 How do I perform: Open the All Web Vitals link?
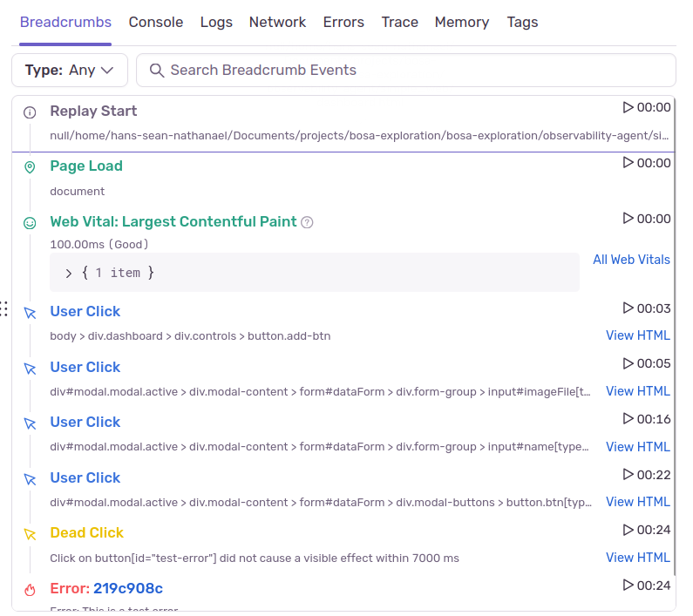[631, 260]
